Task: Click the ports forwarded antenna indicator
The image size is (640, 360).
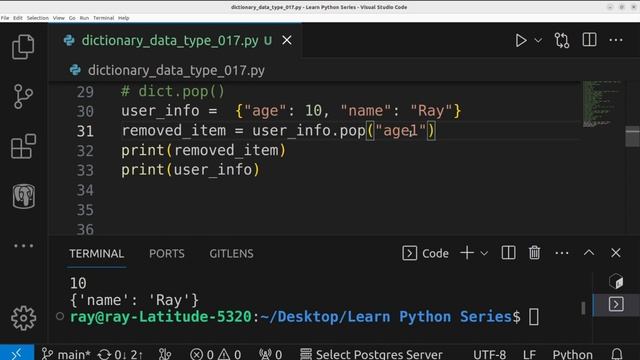Action: [x=271, y=354]
